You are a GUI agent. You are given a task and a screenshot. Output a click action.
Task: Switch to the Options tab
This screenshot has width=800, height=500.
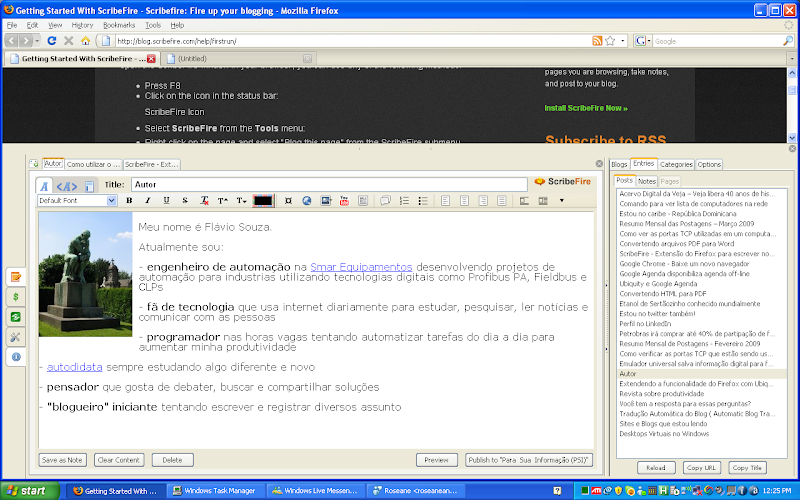pyautogui.click(x=709, y=164)
